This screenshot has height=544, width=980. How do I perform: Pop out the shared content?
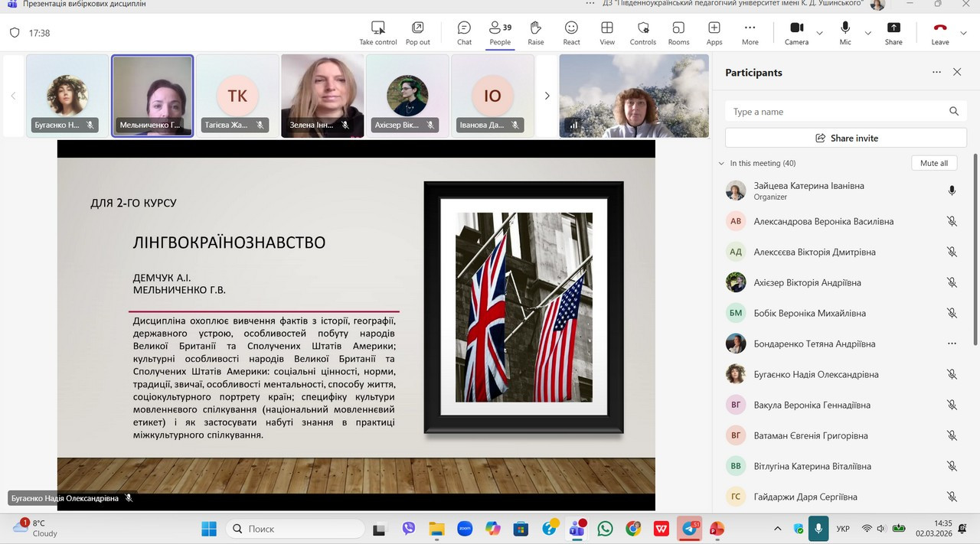point(417,32)
